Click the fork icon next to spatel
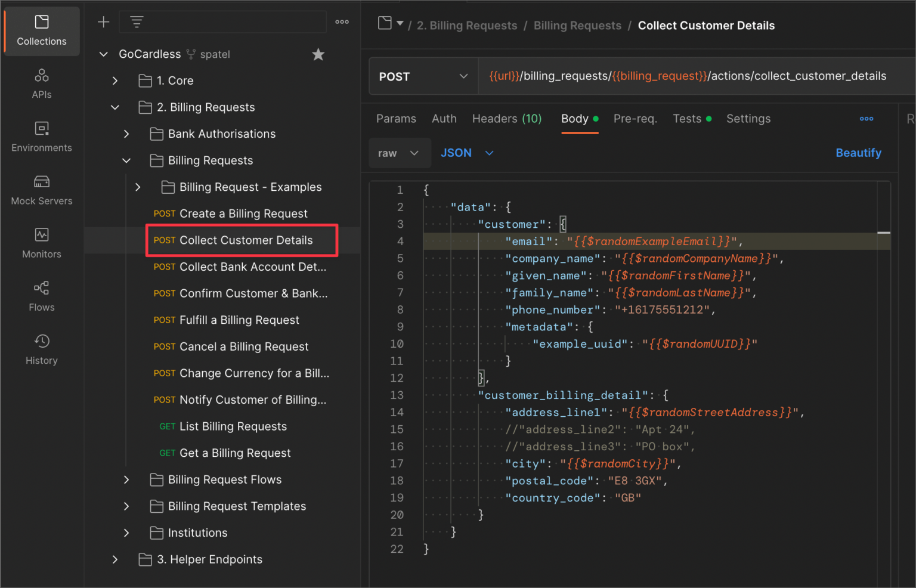Image resolution: width=916 pixels, height=588 pixels. [191, 54]
